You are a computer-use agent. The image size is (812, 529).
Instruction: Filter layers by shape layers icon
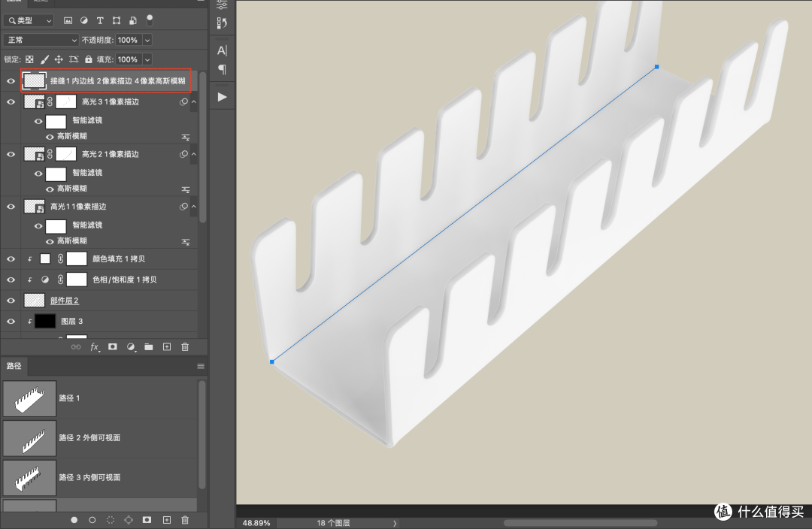pos(117,21)
